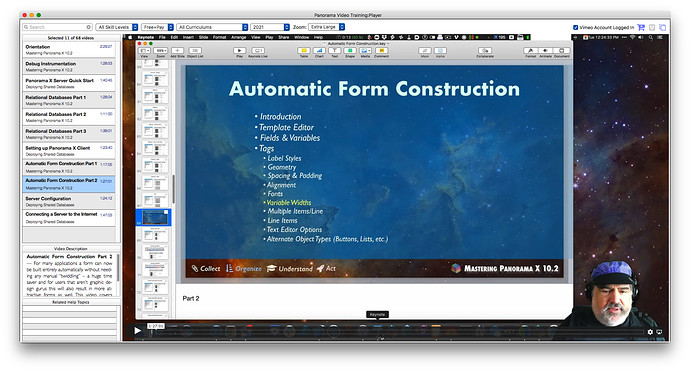Open the Zoom Extra Large dropdown
690x371 pixels.
pos(327,27)
